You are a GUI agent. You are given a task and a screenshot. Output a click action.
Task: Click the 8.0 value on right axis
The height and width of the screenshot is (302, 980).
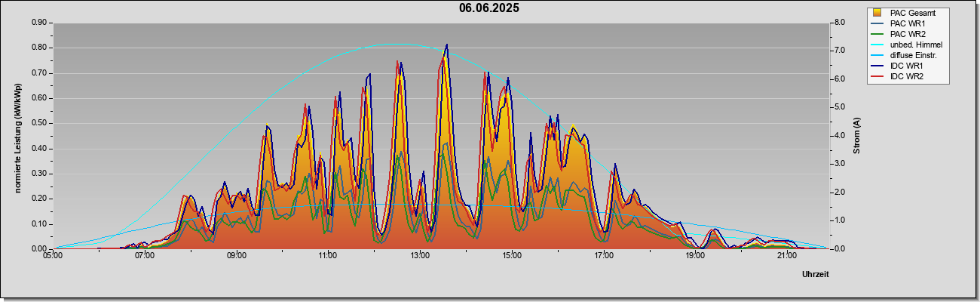[x=839, y=23]
